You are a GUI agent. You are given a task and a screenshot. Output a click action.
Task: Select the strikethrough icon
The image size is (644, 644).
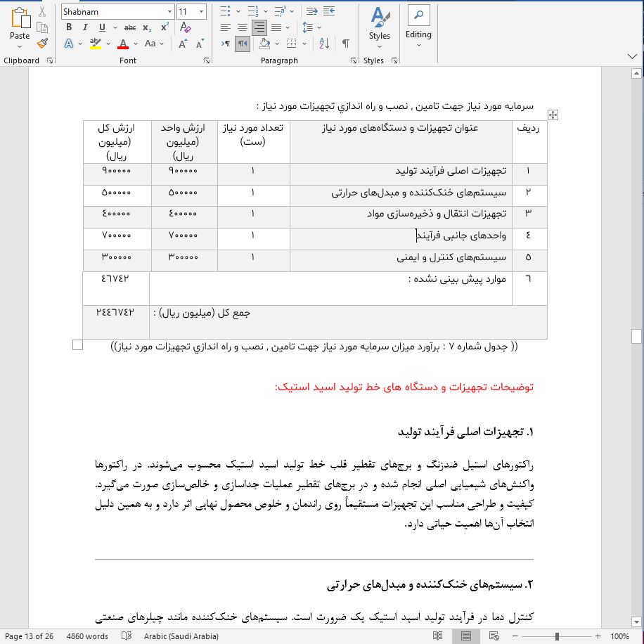click(130, 27)
